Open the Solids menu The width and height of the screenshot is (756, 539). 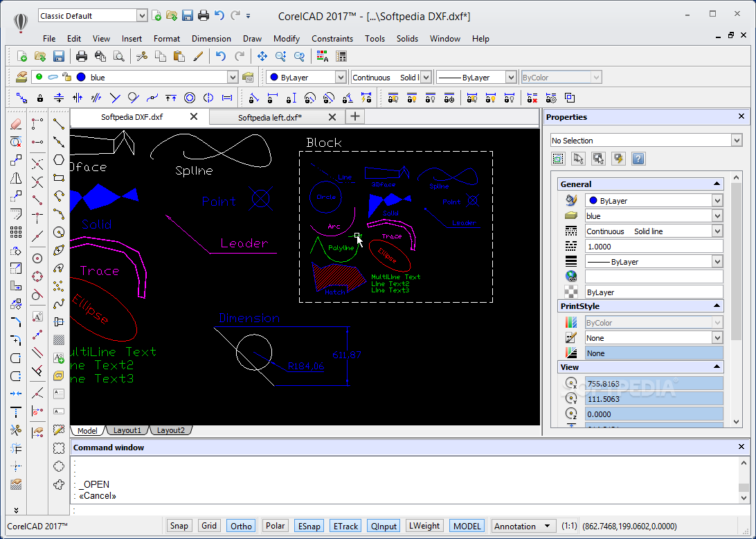(407, 39)
